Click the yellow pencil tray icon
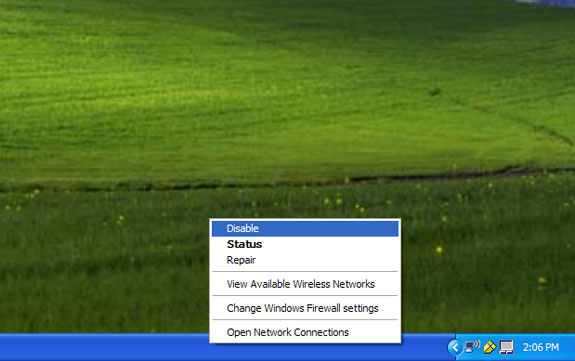This screenshot has width=575, height=361. click(x=489, y=347)
